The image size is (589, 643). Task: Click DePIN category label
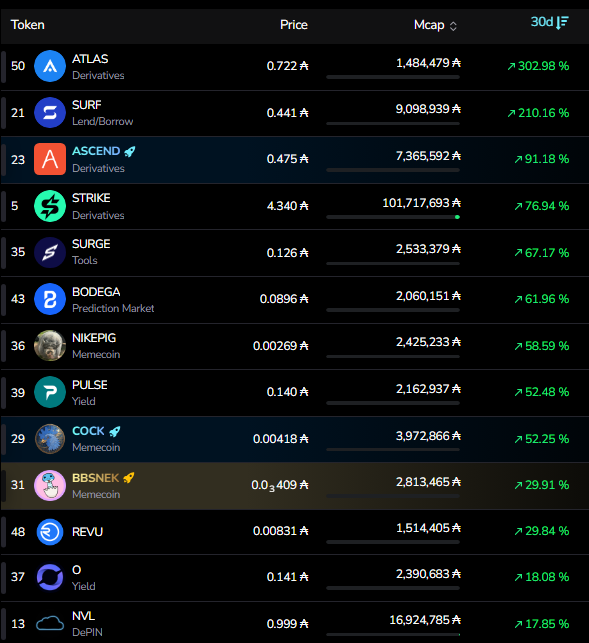87,632
